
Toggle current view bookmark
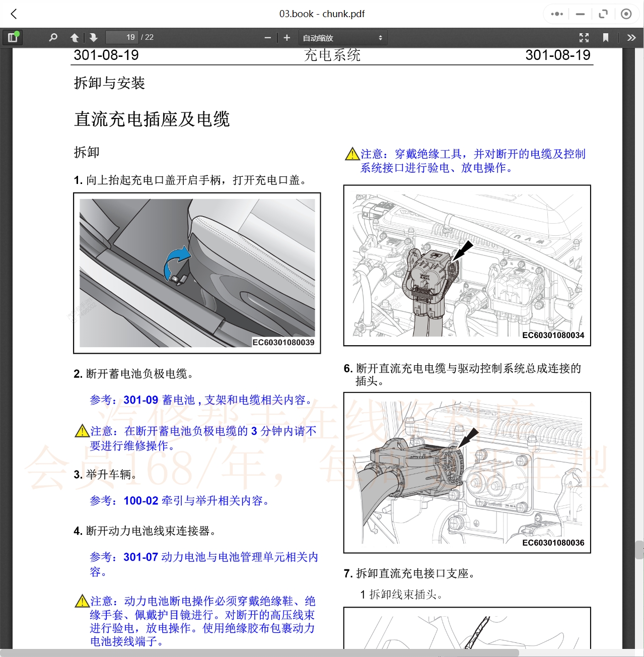[605, 37]
